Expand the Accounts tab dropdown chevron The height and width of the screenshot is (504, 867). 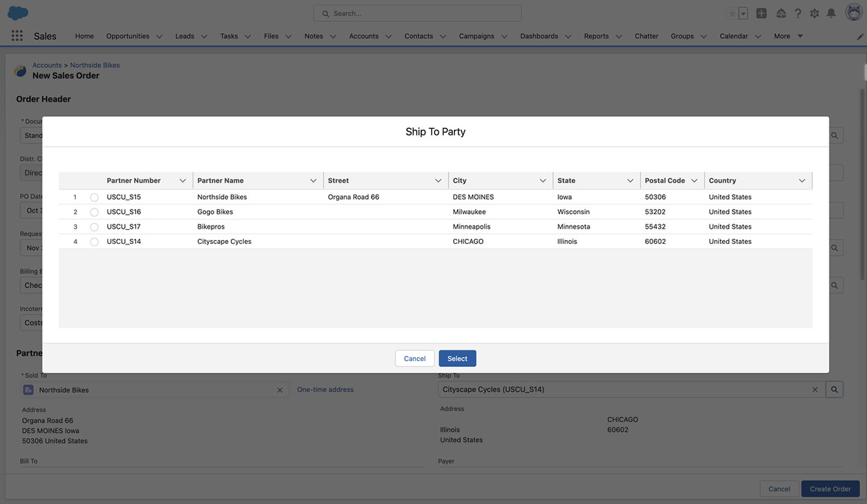388,36
